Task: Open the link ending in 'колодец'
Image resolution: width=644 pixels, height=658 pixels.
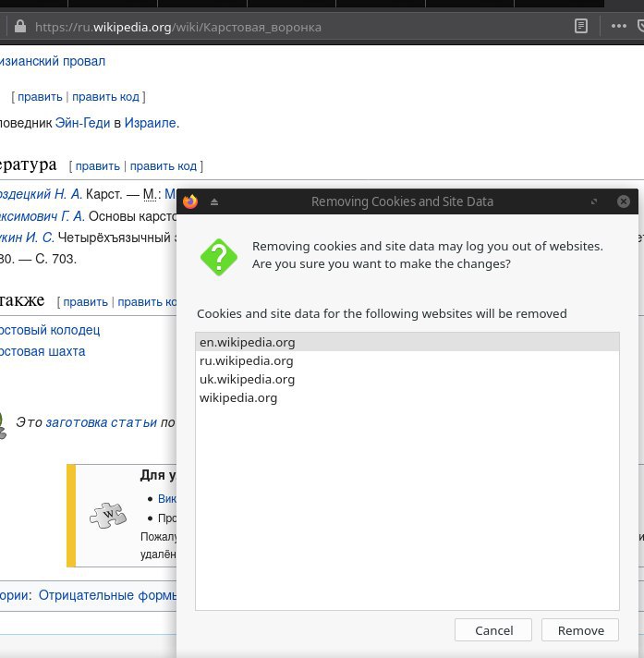Action: tap(50, 330)
